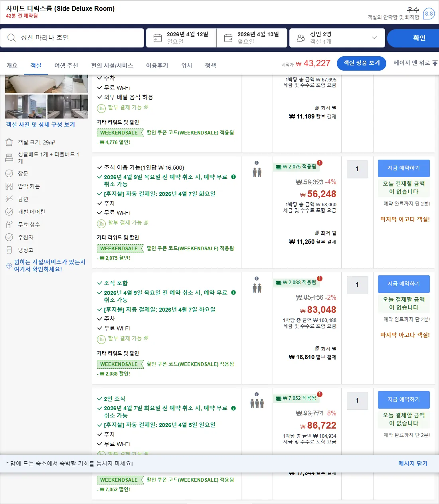439x504 pixels.
Task: Open room quantity selector in 86,722 row
Action: click(357, 401)
